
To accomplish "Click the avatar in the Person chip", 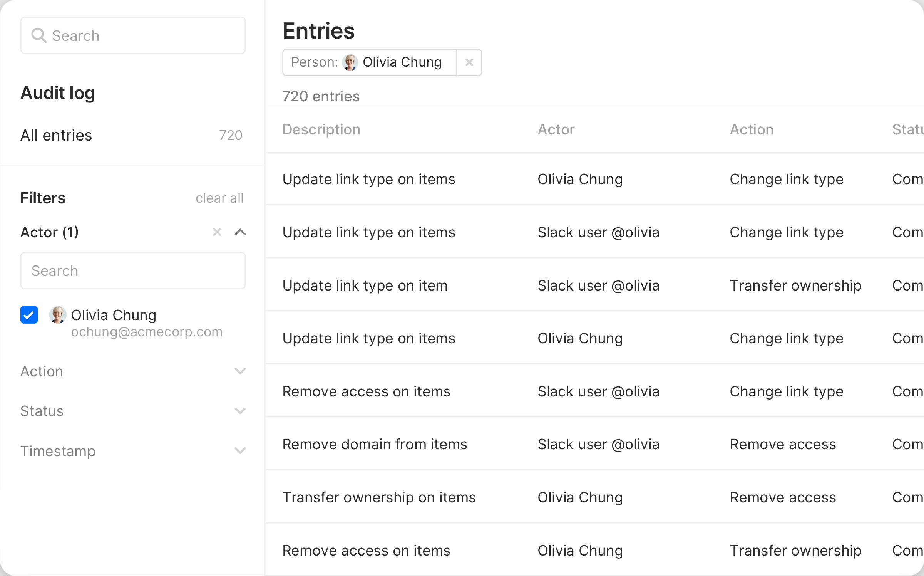I will pos(350,62).
